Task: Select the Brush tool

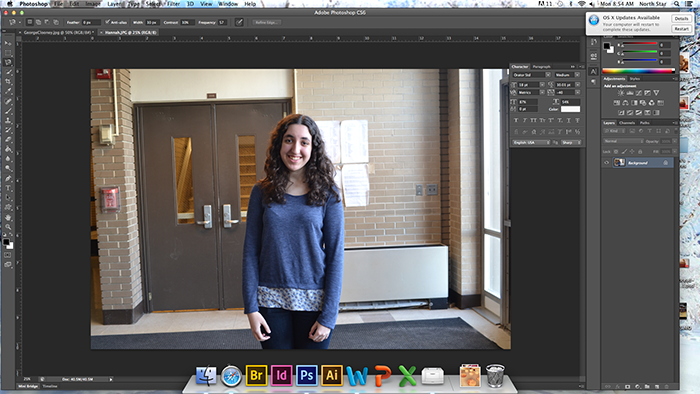Action: click(x=8, y=111)
